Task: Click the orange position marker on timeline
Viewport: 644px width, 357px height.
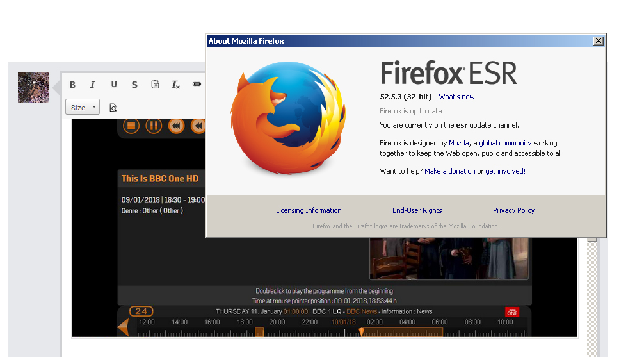Action: pos(362,331)
